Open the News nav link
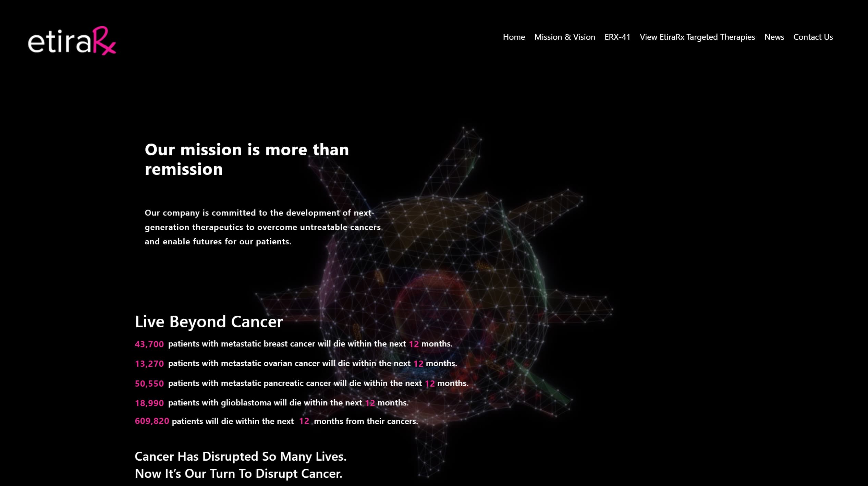 coord(774,37)
